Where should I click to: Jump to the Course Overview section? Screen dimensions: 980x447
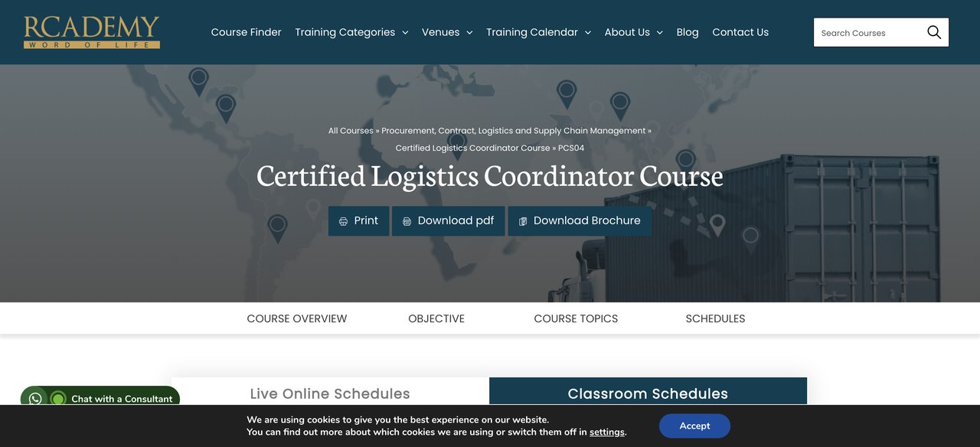point(297,318)
